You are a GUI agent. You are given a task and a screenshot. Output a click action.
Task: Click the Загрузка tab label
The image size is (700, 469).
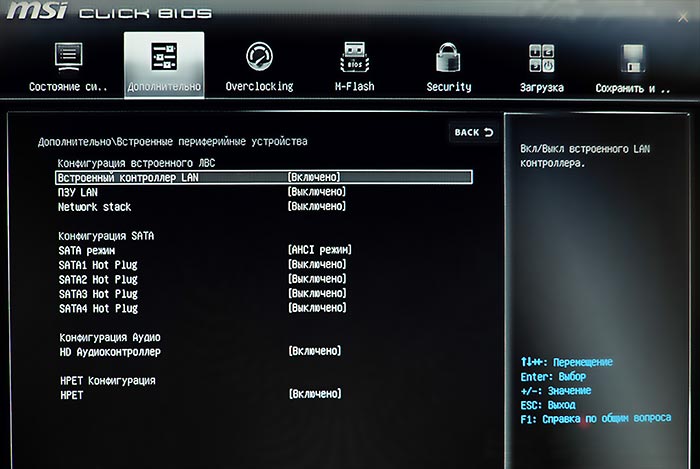(x=542, y=87)
